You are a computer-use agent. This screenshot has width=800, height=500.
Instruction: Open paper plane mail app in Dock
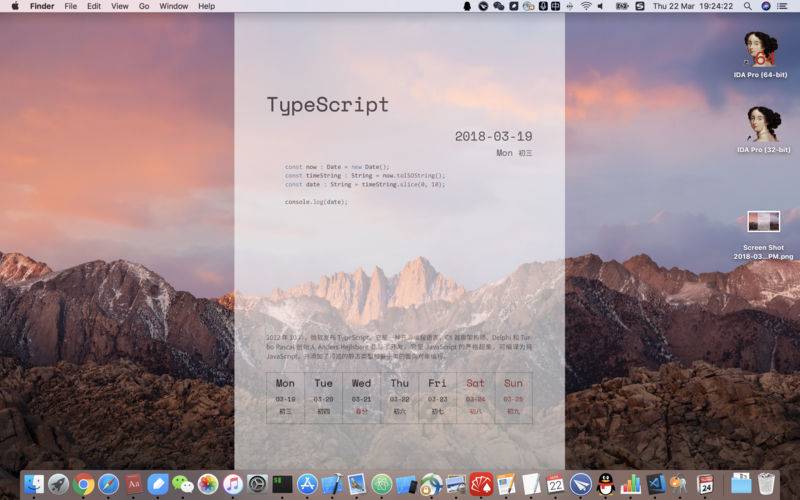click(x=581, y=484)
